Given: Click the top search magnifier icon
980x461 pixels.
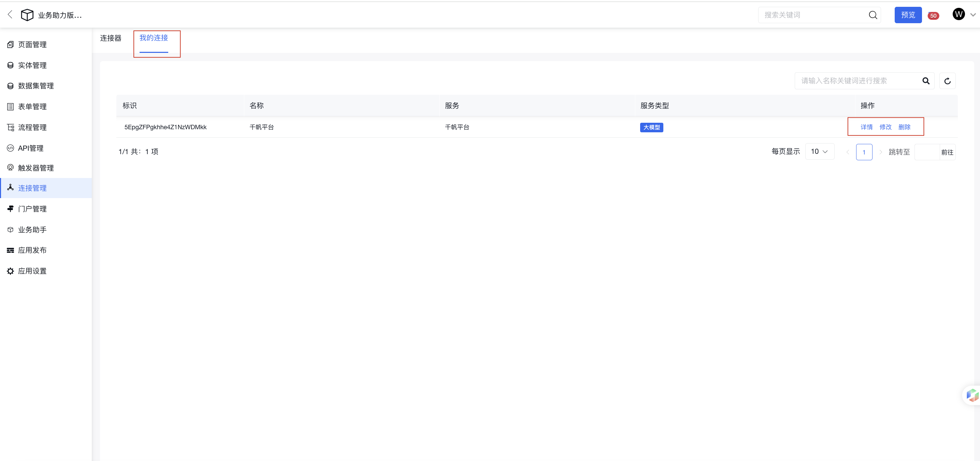Looking at the screenshot, I should [873, 15].
